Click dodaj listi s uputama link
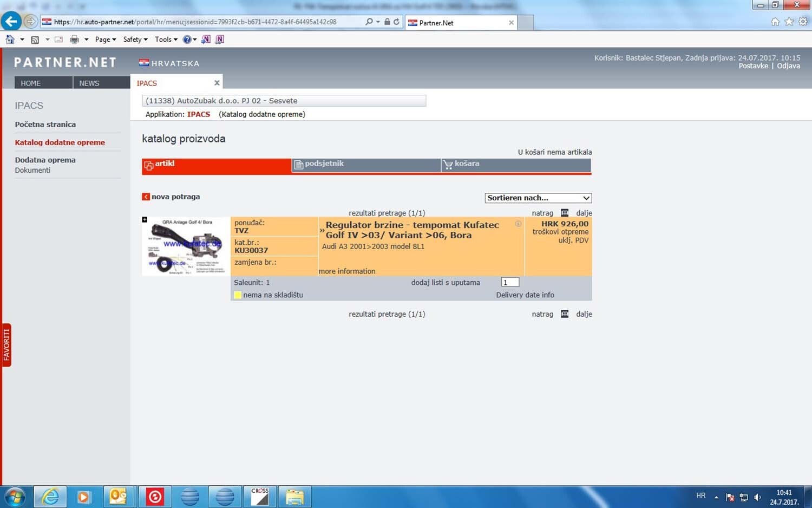Viewport: 812px width, 508px height. (446, 283)
